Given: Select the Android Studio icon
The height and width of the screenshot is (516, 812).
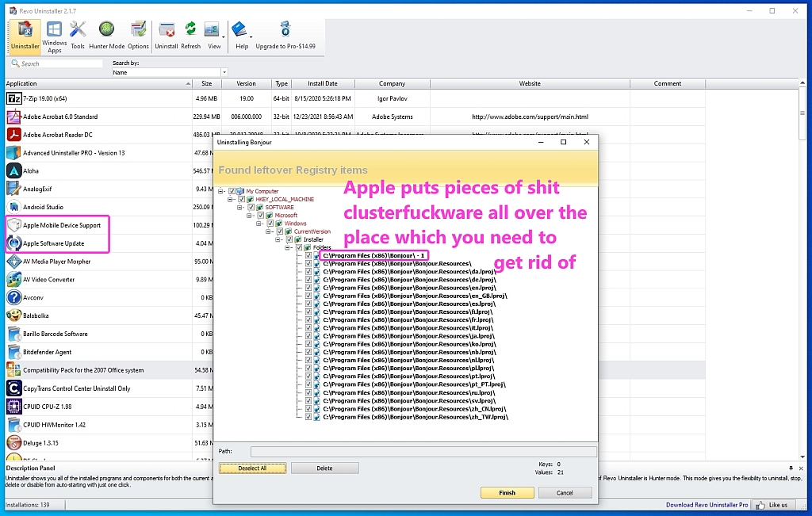Looking at the screenshot, I should [14, 207].
